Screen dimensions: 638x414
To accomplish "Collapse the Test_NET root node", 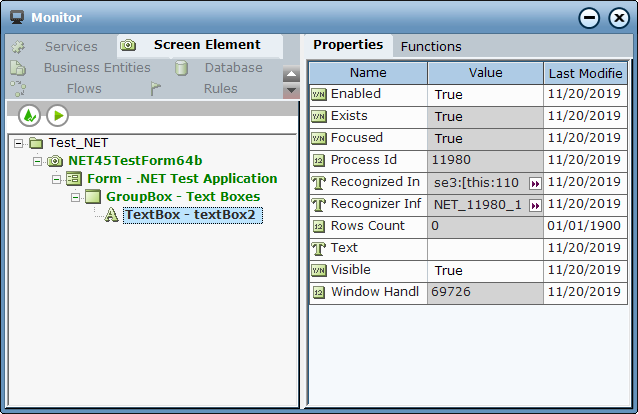I will [x=18, y=143].
